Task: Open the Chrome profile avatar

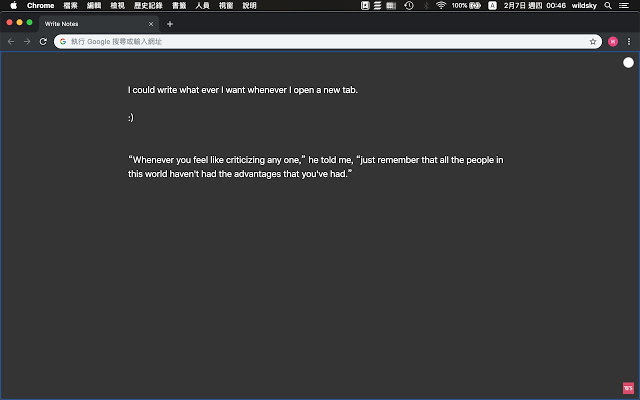Action: (613, 42)
